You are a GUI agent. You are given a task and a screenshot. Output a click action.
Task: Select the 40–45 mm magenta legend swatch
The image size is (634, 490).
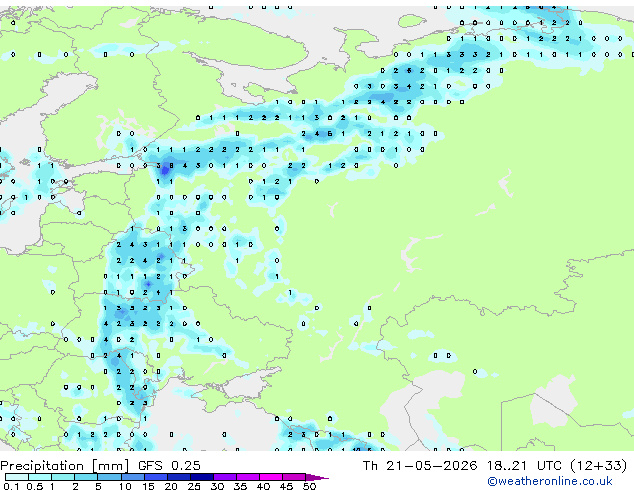tap(271, 477)
